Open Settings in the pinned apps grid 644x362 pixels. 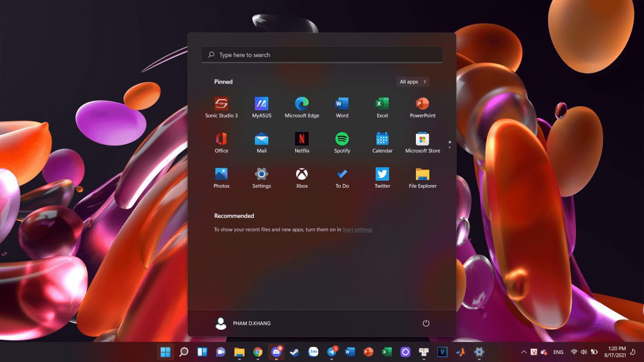261,178
